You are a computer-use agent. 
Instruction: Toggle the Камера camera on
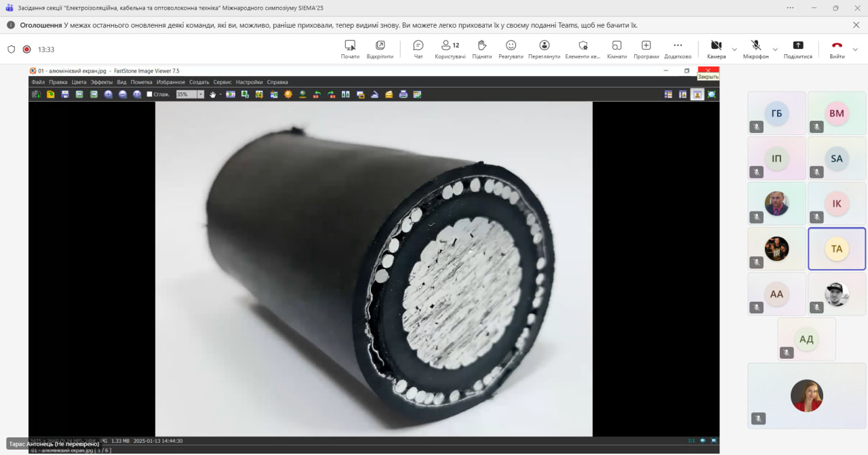[716, 49]
